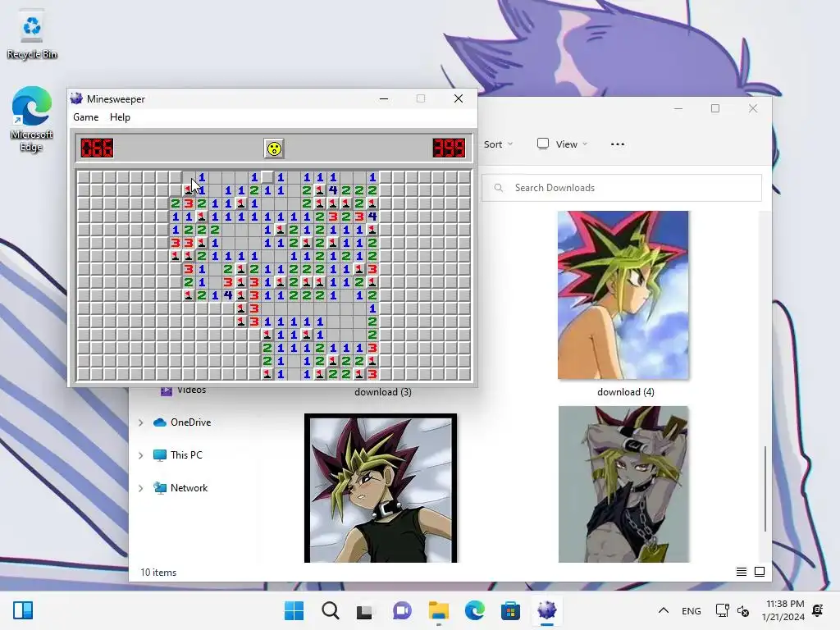Expand the Network tree node

pos(140,488)
